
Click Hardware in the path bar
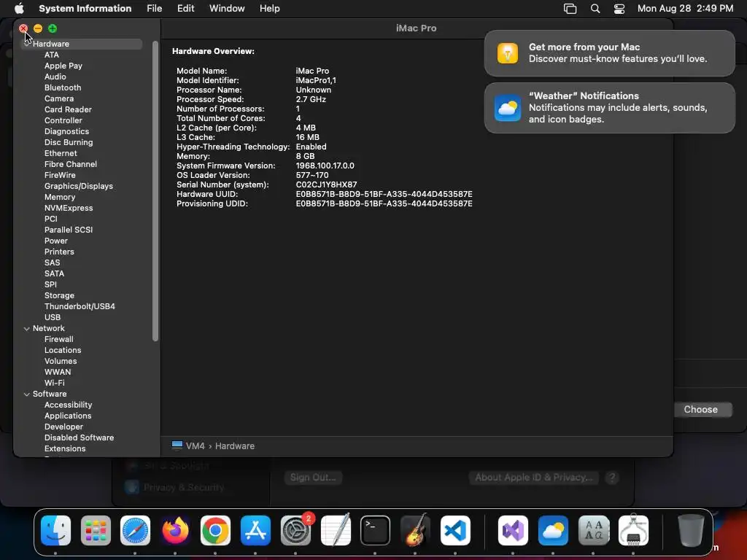tap(234, 446)
